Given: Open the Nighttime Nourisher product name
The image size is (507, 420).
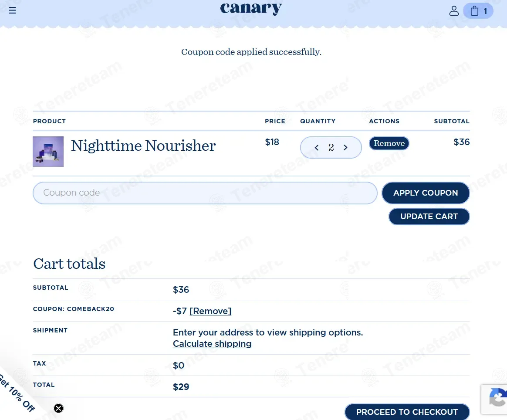Looking at the screenshot, I should coord(143,146).
